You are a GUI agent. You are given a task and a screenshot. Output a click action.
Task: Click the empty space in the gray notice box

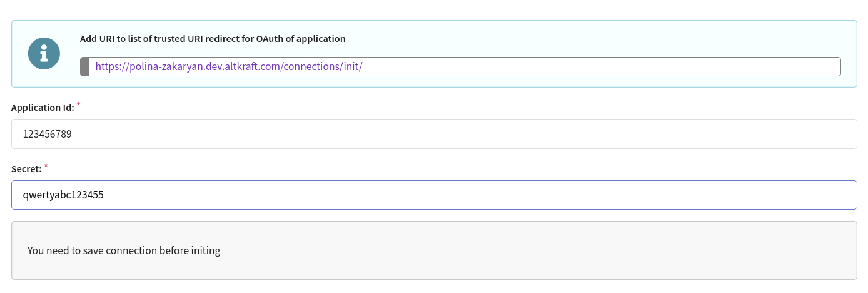[538, 250]
